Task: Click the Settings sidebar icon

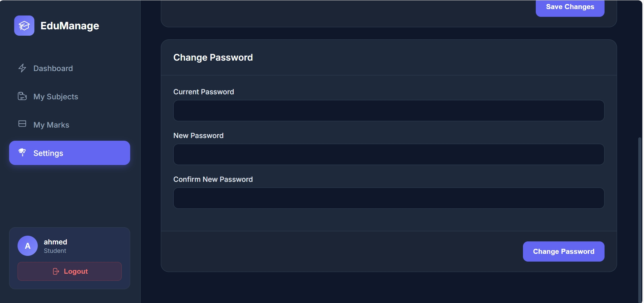Action: click(x=22, y=153)
